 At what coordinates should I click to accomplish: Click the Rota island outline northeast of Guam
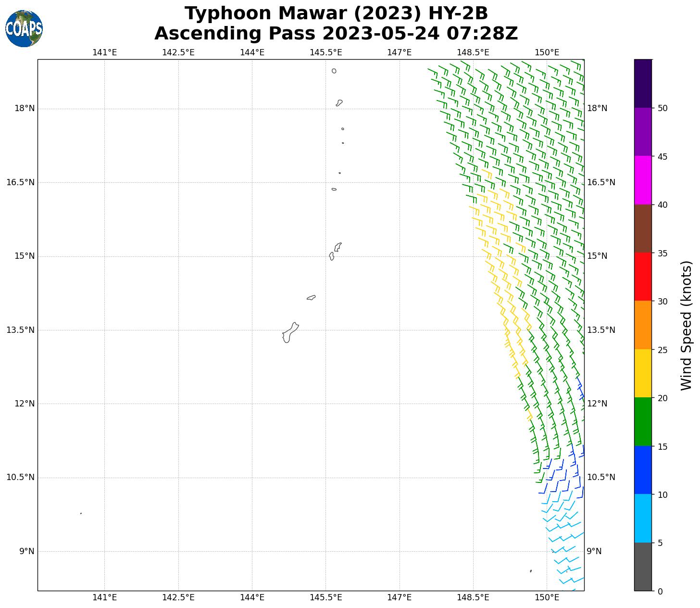311,298
